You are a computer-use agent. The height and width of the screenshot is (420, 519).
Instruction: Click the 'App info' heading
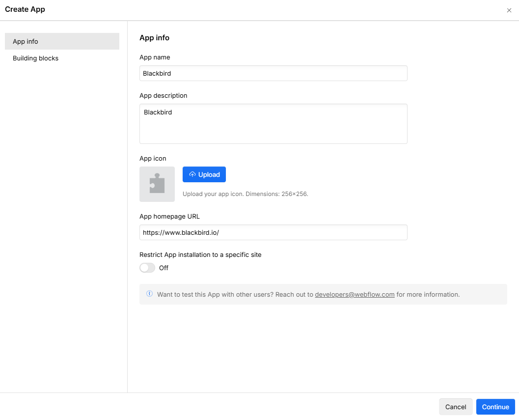(x=154, y=38)
